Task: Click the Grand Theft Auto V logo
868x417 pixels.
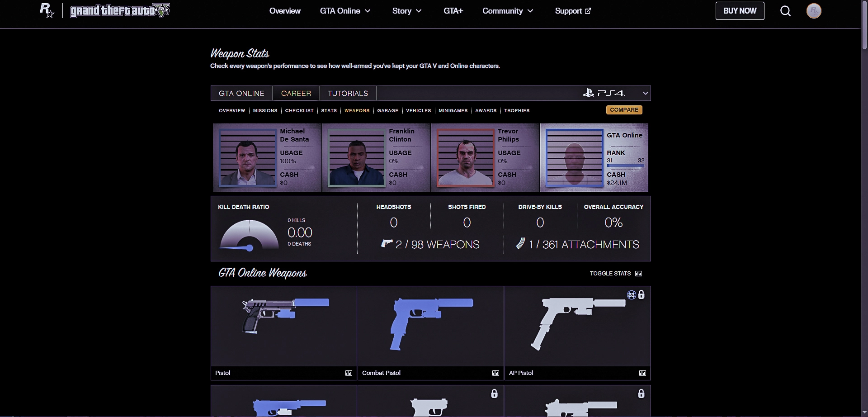Action: (120, 10)
